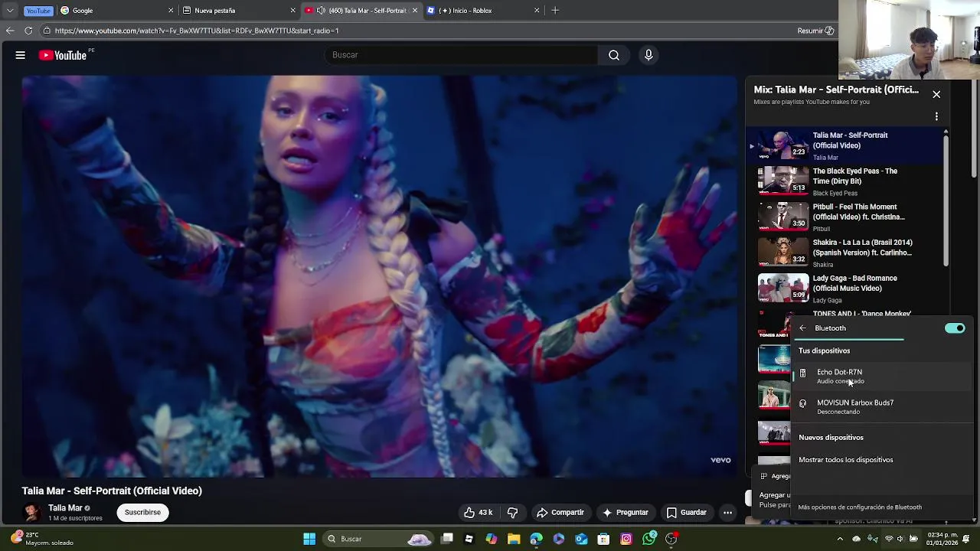The image size is (980, 551).
Task: Open Outlook from the taskbar
Action: [x=581, y=539]
